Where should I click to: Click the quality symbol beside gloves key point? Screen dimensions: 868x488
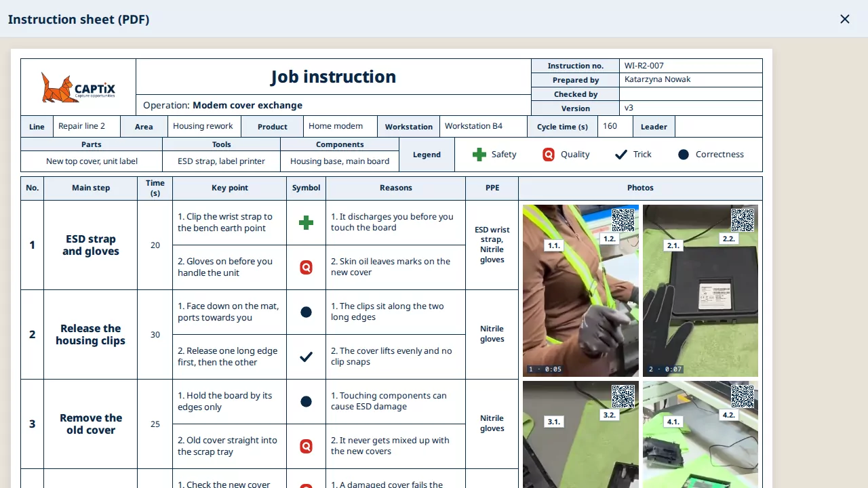[307, 267]
